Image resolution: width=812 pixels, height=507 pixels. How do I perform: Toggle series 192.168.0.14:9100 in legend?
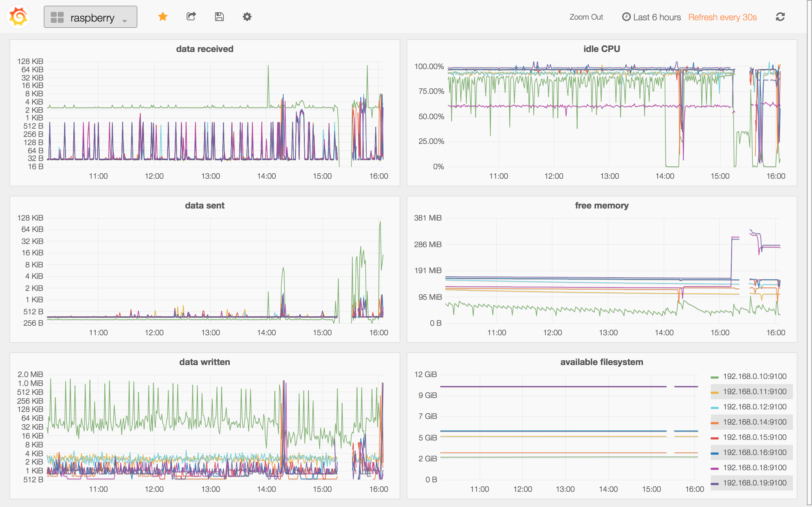754,422
